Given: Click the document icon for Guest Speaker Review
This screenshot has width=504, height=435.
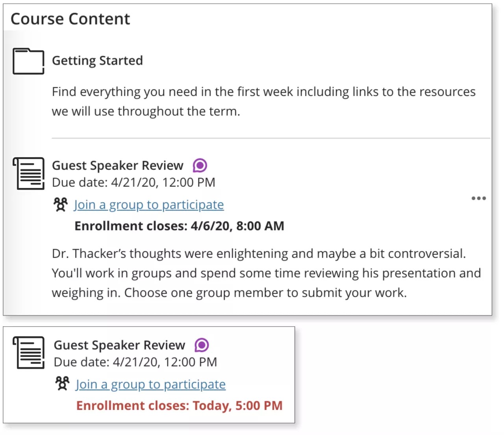Looking at the screenshot, I should tap(28, 173).
